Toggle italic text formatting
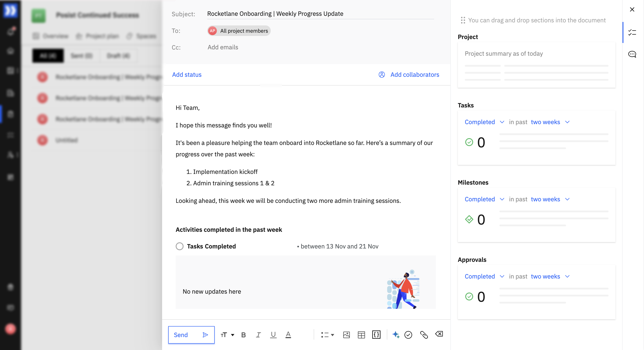Image resolution: width=644 pixels, height=350 pixels. click(x=258, y=335)
